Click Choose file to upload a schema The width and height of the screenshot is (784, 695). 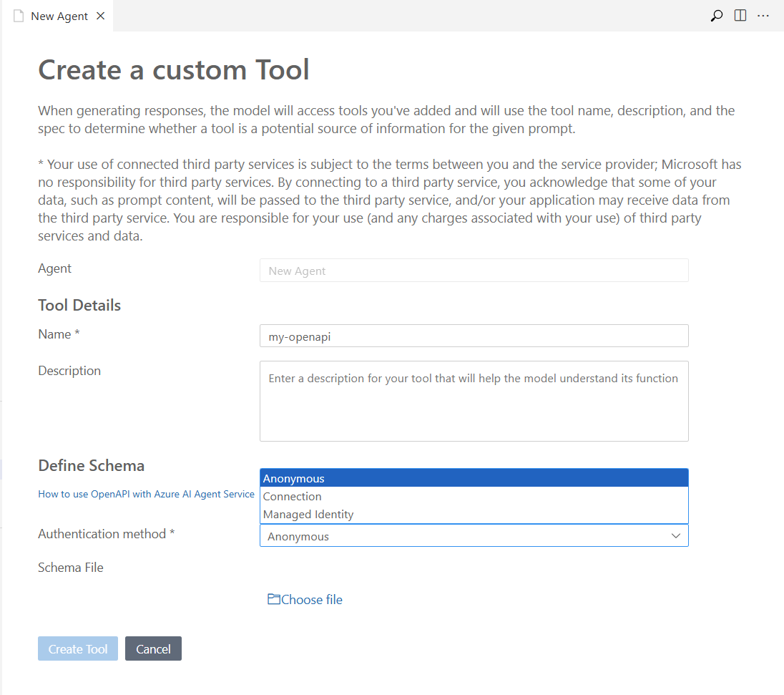click(x=310, y=599)
